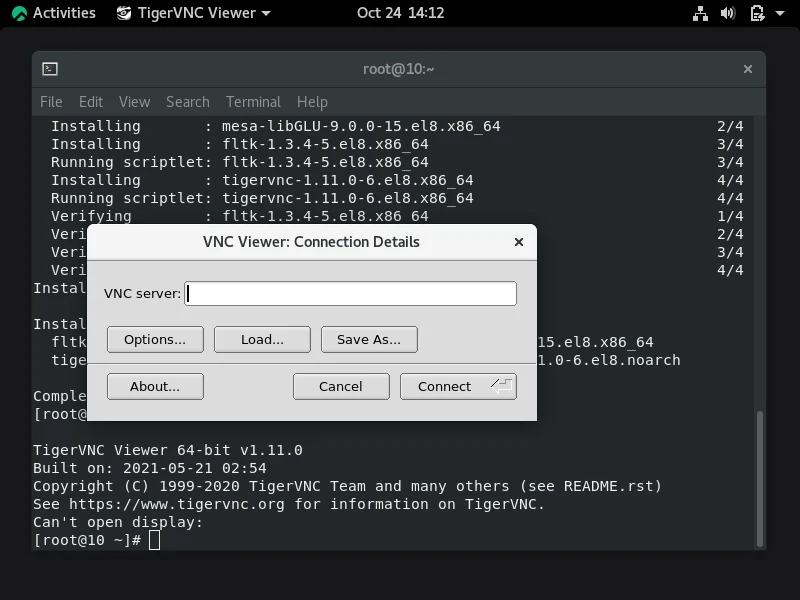The height and width of the screenshot is (600, 800).
Task: Click the TigerVNC eye icon in the top bar
Action: (124, 13)
